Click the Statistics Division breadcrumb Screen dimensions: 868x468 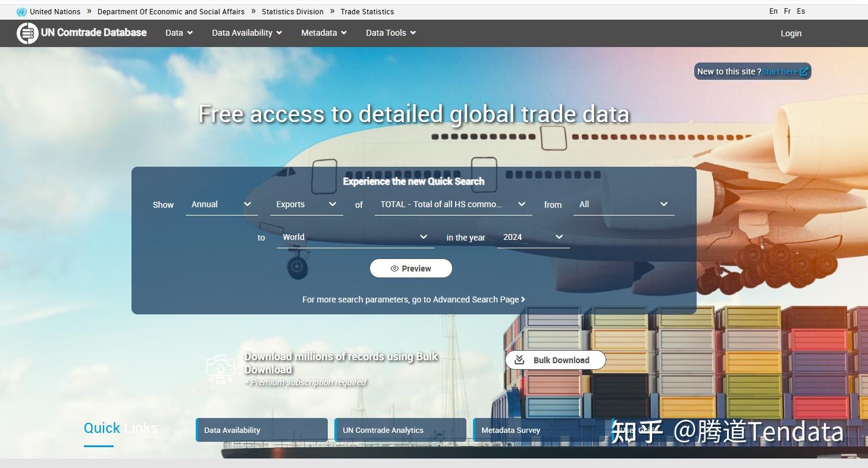click(293, 11)
